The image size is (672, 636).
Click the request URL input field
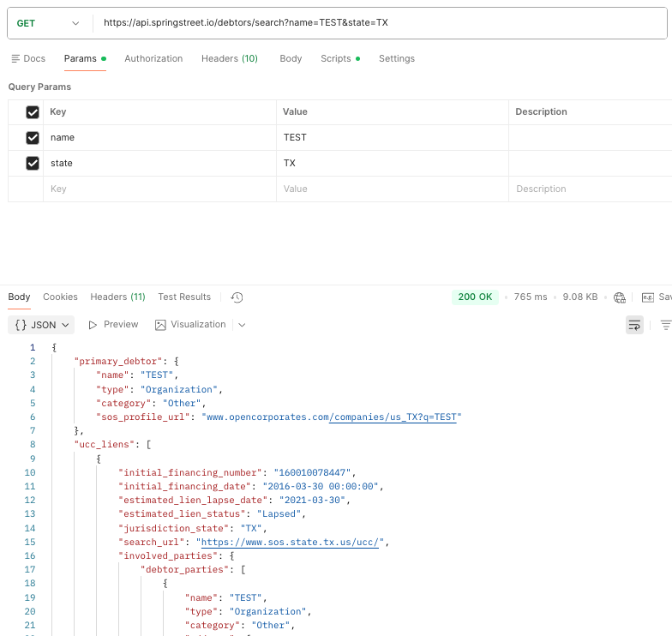(377, 23)
